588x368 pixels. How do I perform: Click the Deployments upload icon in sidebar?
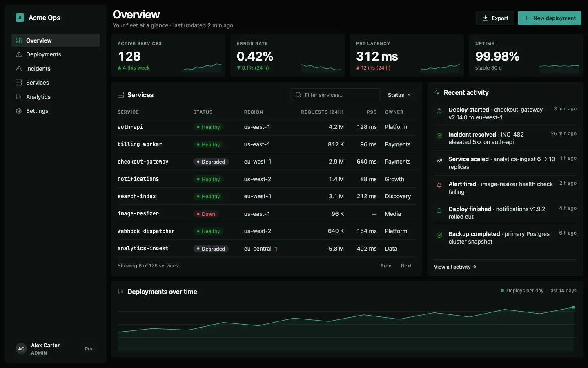[x=19, y=54]
